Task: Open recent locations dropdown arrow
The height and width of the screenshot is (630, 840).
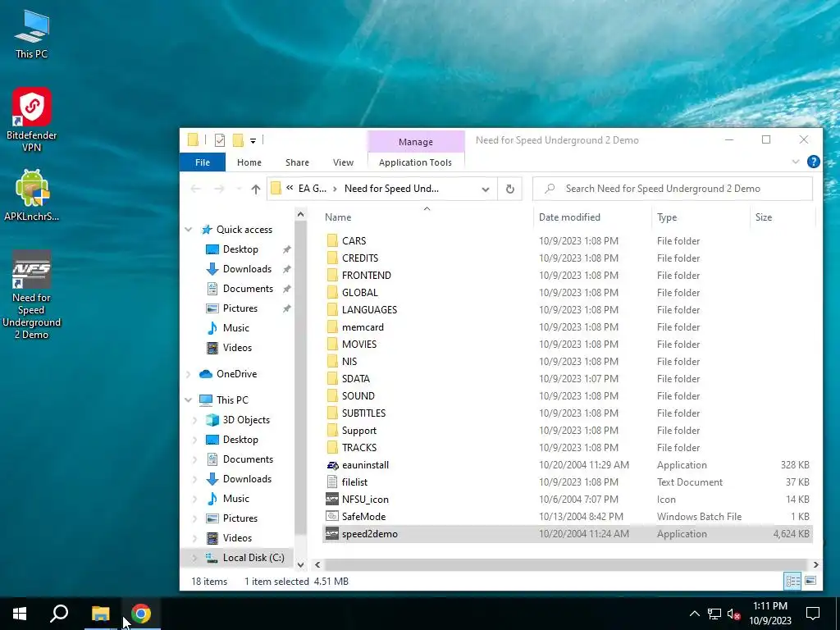Action: (x=239, y=189)
